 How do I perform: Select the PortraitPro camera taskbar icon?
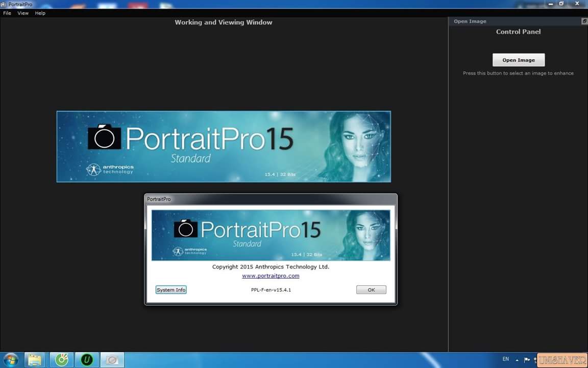(x=112, y=360)
